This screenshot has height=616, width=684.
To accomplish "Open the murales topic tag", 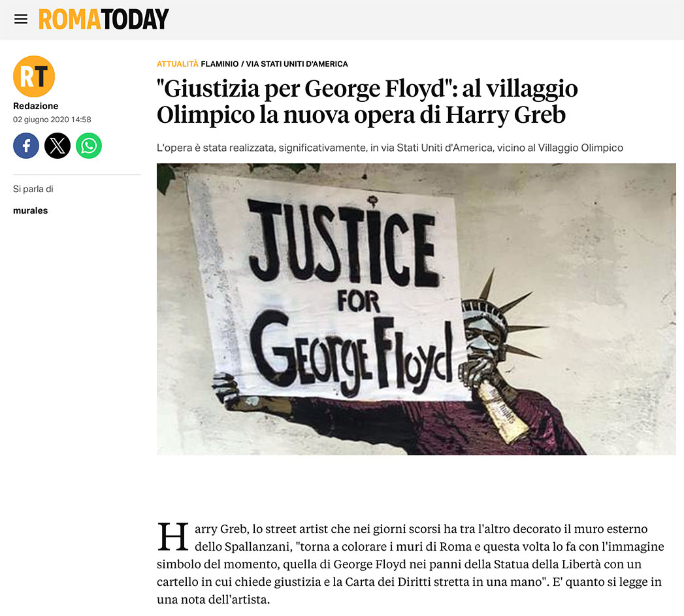I will tap(31, 210).
